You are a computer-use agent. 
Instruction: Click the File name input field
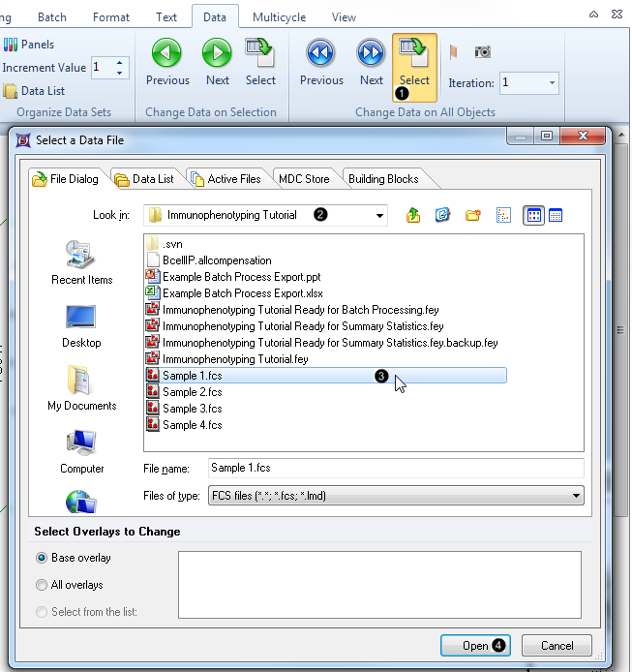[395, 468]
